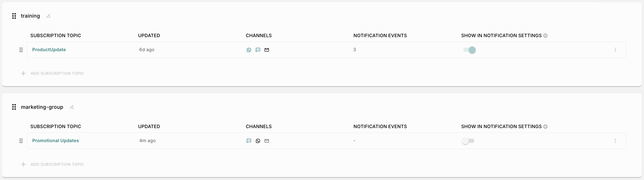Click info icon beside marketing-group's Show in Notification Settings
The height and width of the screenshot is (180, 644).
click(x=545, y=127)
